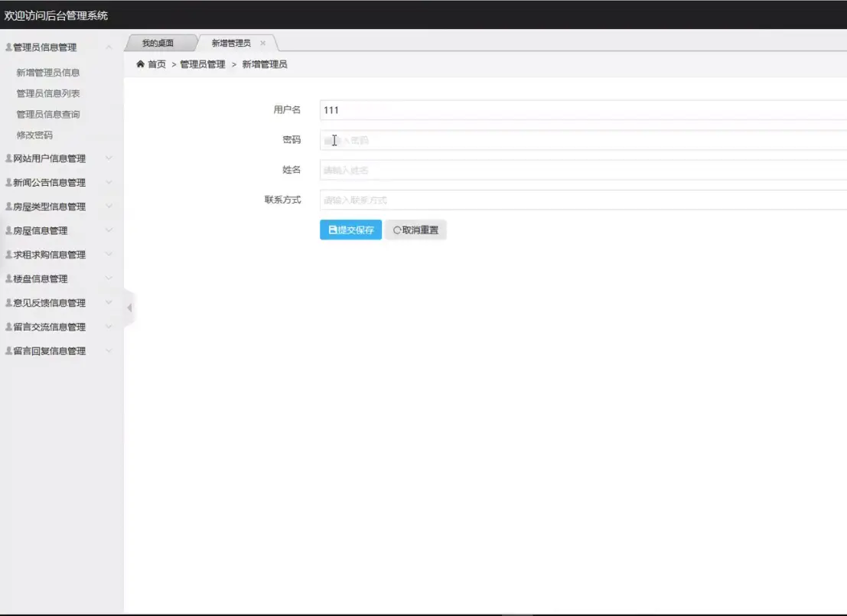Click the 楼盘信息管理 menu label
847x616 pixels.
click(41, 279)
